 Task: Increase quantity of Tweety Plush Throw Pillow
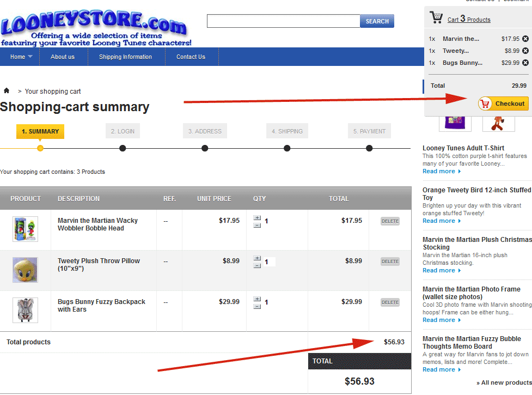(257, 258)
